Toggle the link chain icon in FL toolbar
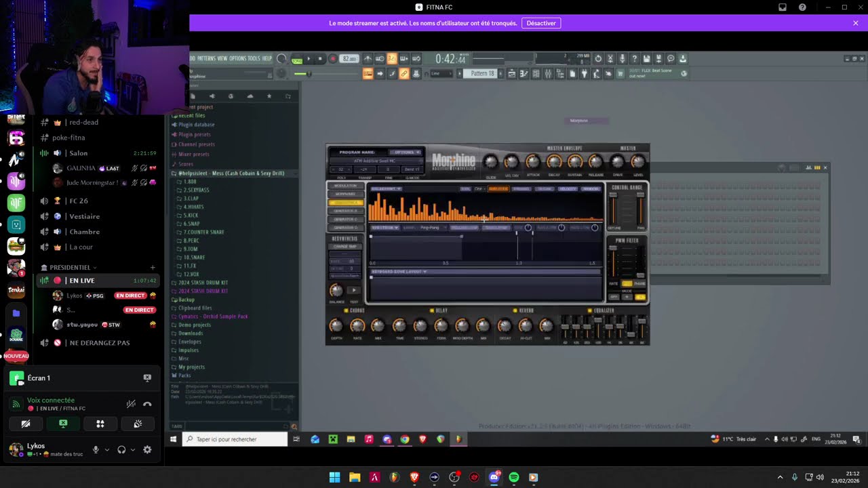The height and width of the screenshot is (488, 868). pos(404,74)
